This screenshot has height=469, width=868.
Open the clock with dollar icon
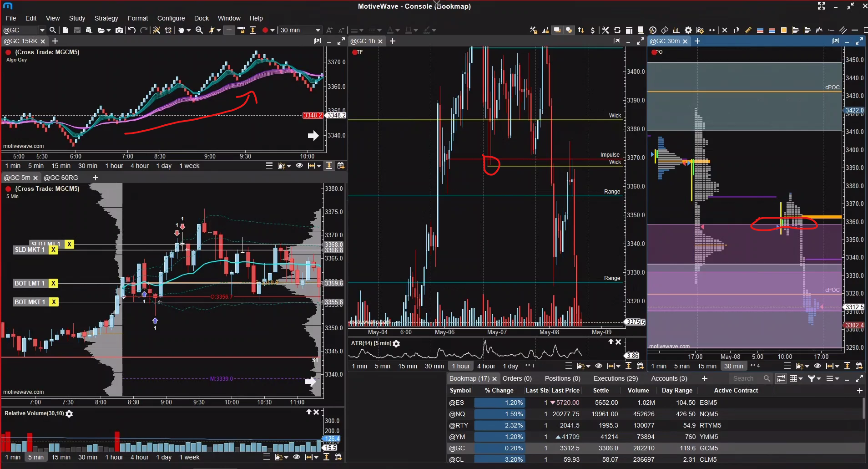(653, 30)
